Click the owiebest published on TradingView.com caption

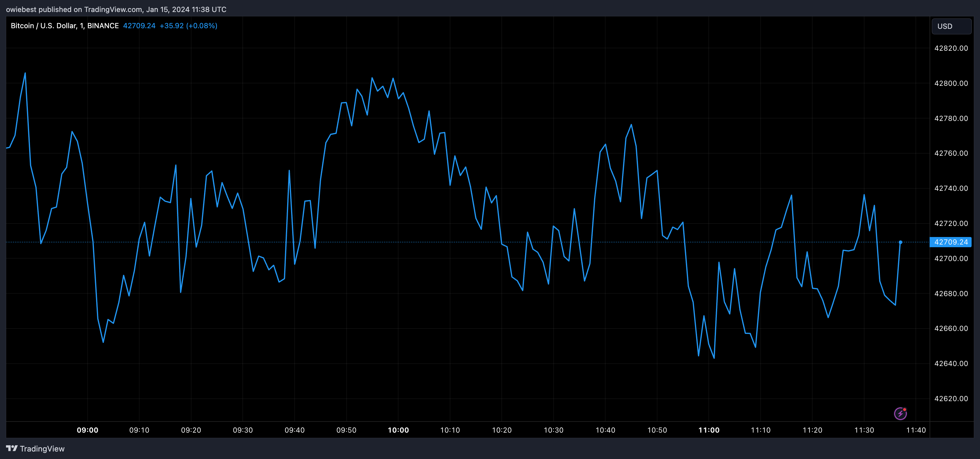click(x=116, y=10)
